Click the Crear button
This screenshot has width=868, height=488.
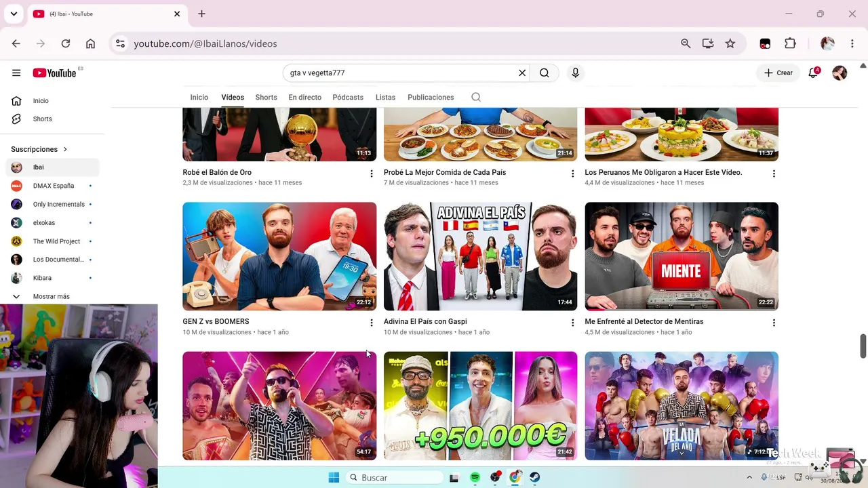click(778, 73)
